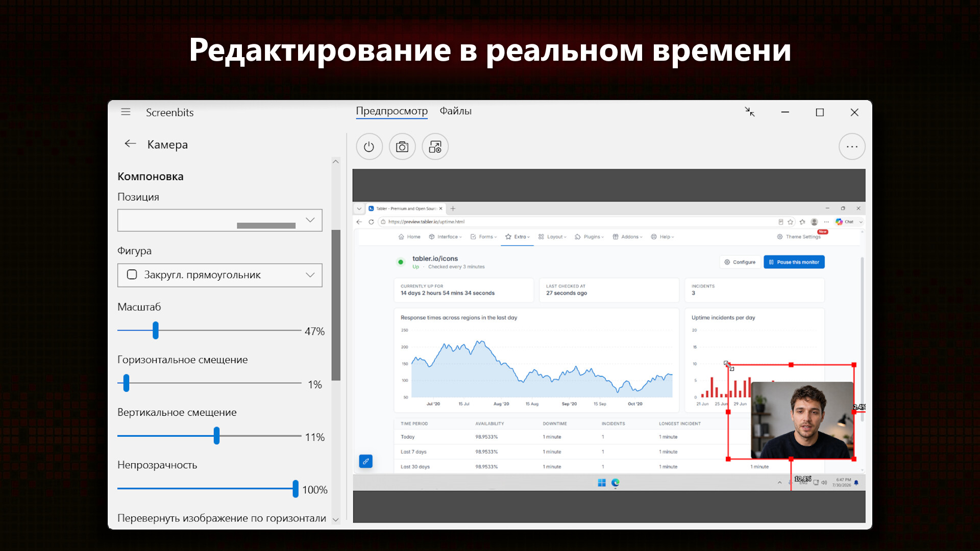This screenshot has height=551, width=980.
Task: Open the Help menu
Action: [x=663, y=237]
